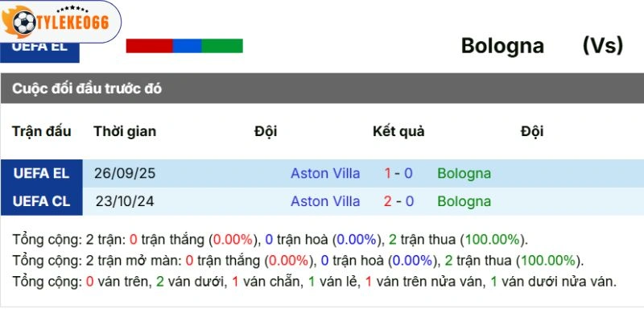The image size is (644, 322).
Task: Open the Bologna link in the 26/09/25 row
Action: [464, 173]
